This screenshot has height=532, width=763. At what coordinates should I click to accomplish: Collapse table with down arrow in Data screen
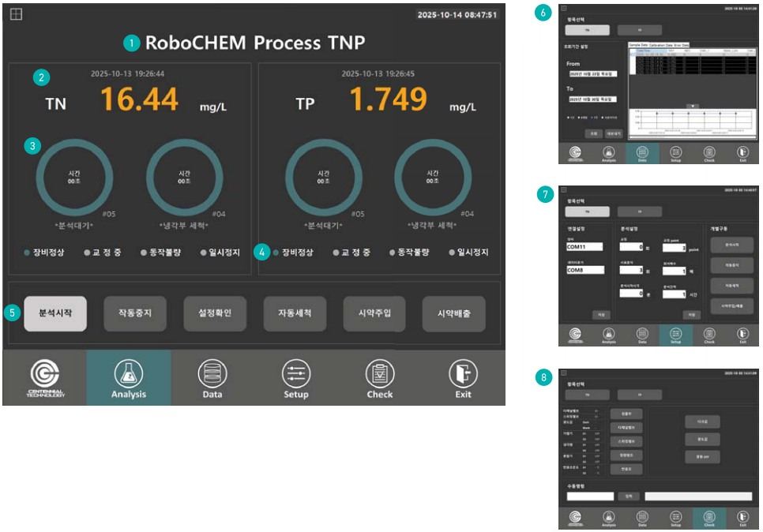click(x=693, y=106)
